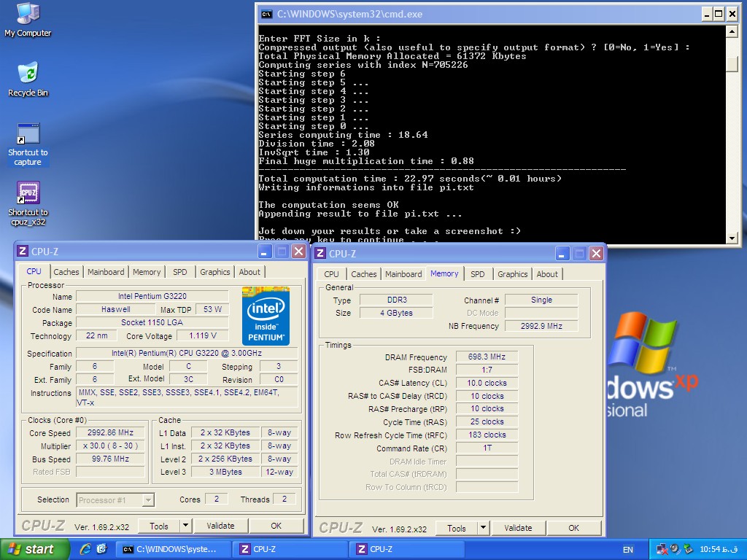Open the Recycle Bin icon
This screenshot has height=560, width=747.
click(28, 79)
